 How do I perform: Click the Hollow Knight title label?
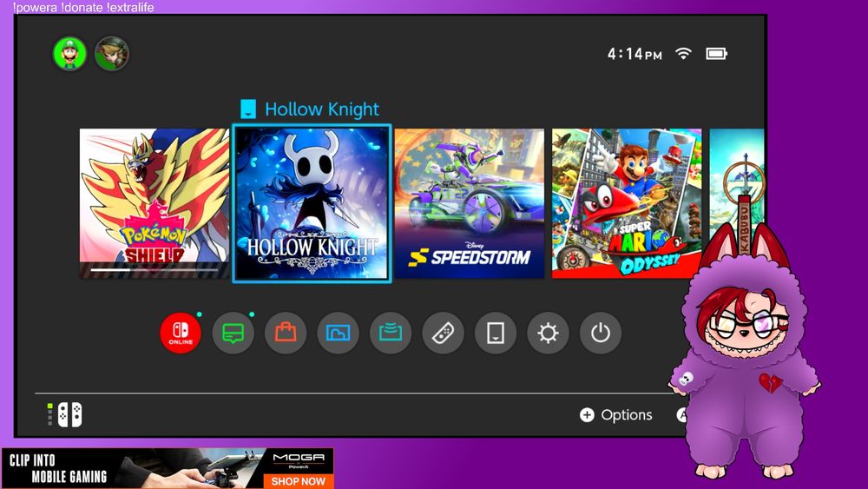point(322,109)
